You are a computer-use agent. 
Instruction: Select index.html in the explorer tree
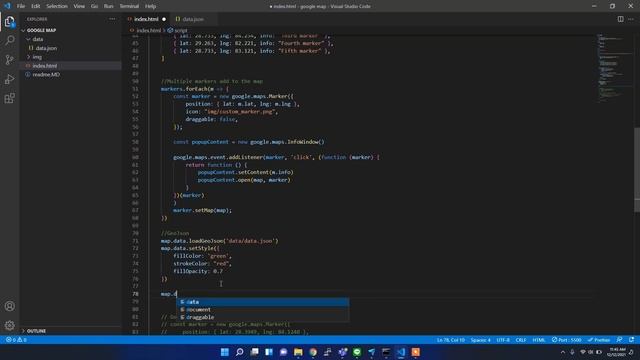(x=44, y=66)
